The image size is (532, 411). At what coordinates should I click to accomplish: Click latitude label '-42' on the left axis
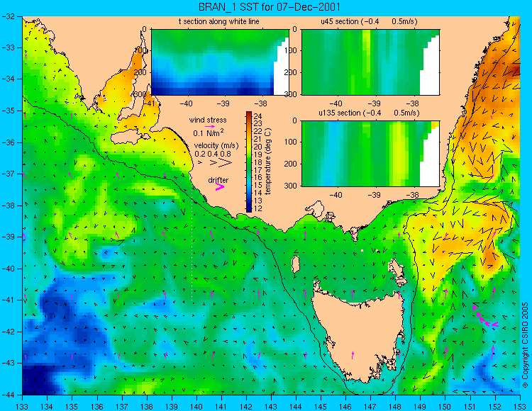tap(9, 332)
